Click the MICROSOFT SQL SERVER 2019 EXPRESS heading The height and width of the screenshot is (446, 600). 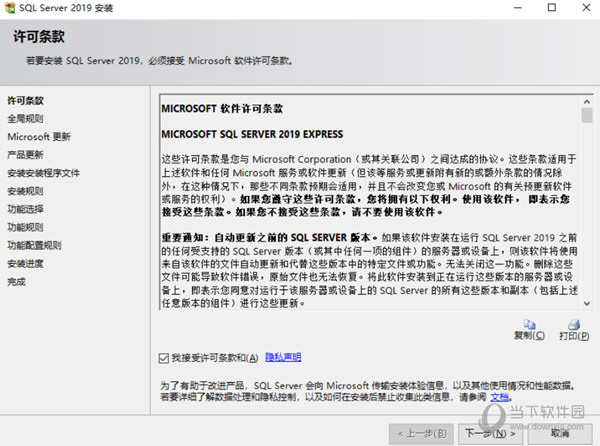[x=252, y=134]
